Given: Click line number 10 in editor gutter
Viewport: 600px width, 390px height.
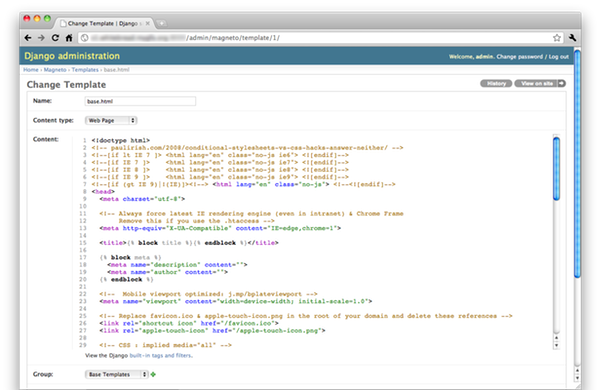Looking at the screenshot, I should pos(83,206).
